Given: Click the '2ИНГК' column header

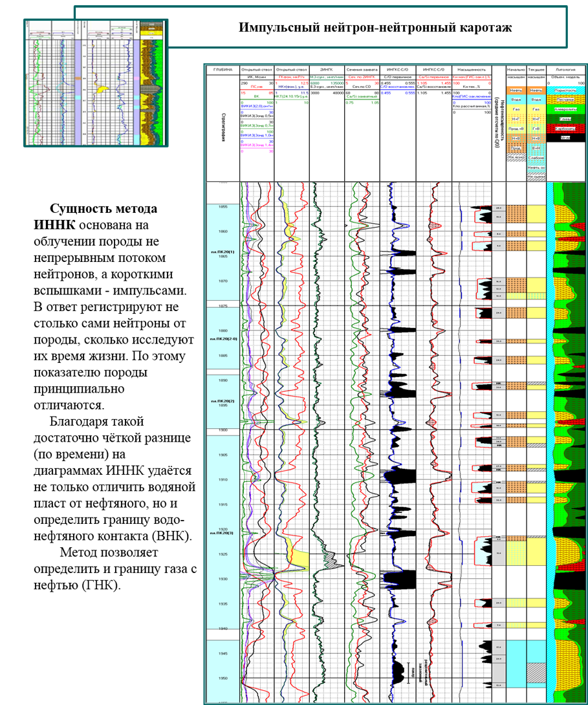Looking at the screenshot, I should [327, 70].
